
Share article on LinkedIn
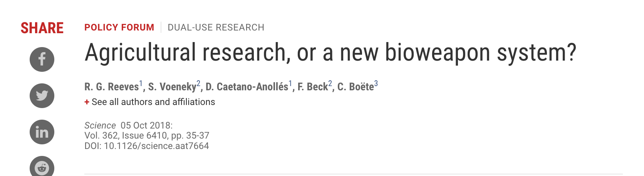click(x=42, y=132)
